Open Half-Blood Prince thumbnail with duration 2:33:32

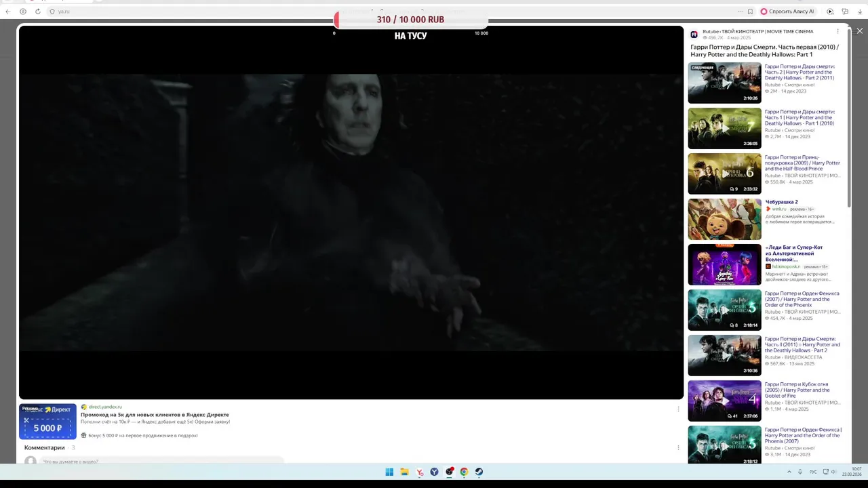(x=724, y=174)
